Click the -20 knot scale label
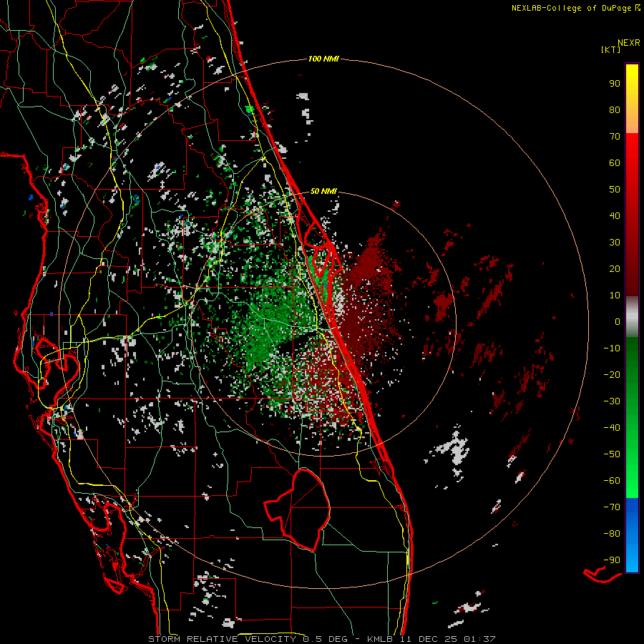 (x=612, y=374)
